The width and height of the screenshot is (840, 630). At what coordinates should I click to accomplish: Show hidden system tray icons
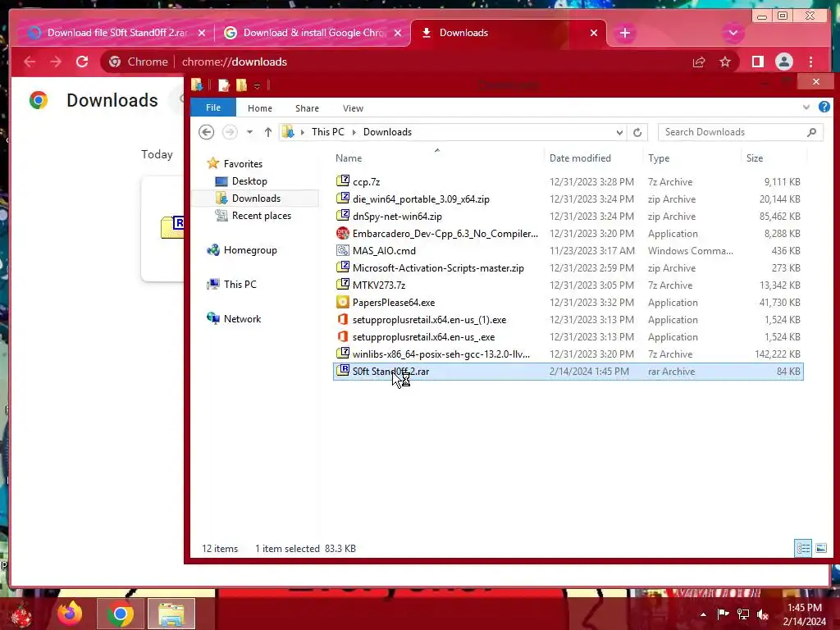(703, 614)
